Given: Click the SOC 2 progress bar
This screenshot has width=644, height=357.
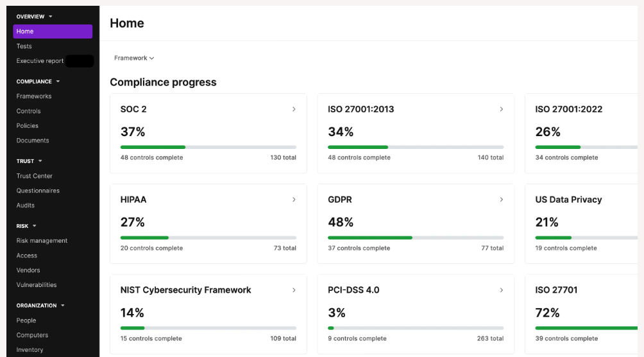Looking at the screenshot, I should coord(208,147).
